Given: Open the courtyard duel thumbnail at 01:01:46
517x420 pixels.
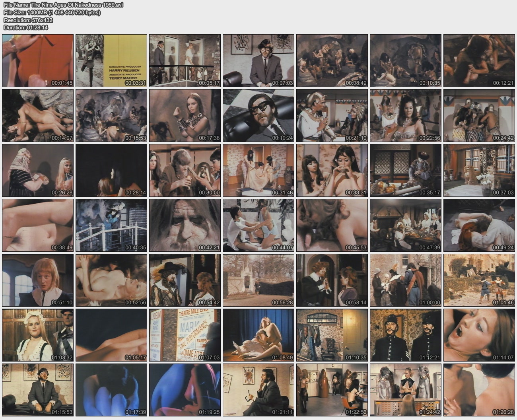Looking at the screenshot, I should [479, 280].
